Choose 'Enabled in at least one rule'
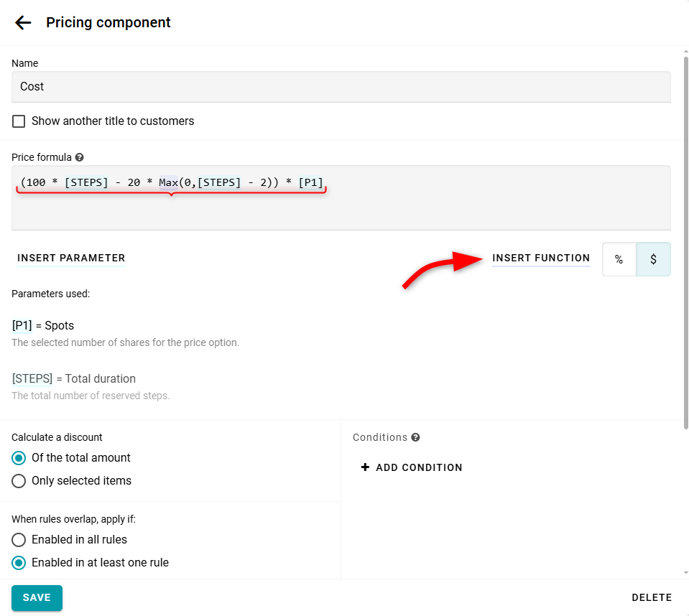Image resolution: width=689 pixels, height=616 pixels. [x=19, y=563]
